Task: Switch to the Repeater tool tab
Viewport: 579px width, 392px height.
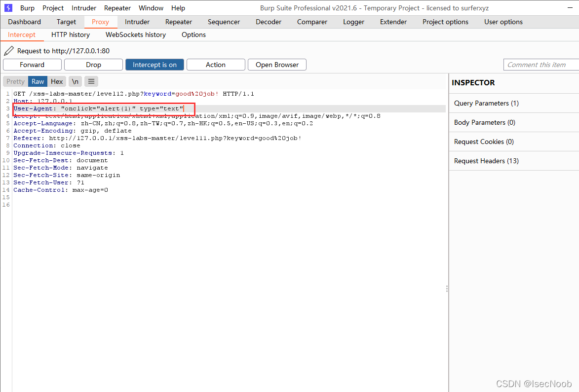Action: [179, 22]
